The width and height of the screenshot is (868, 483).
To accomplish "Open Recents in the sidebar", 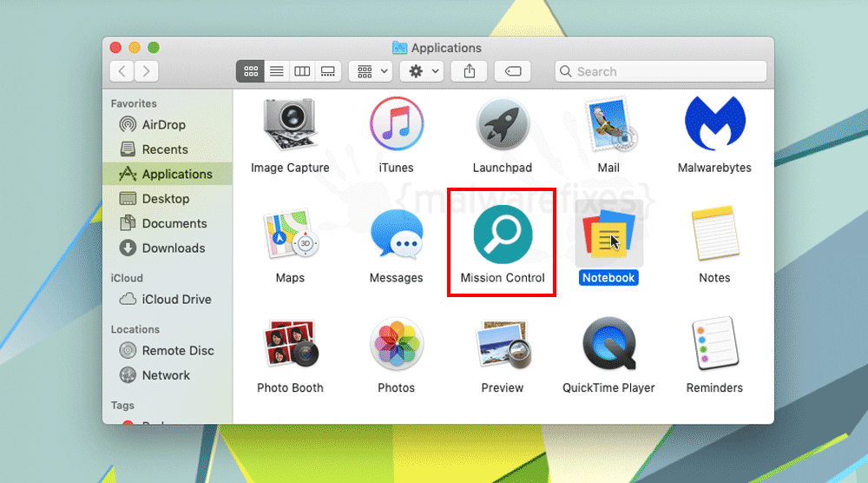I will coord(168,149).
